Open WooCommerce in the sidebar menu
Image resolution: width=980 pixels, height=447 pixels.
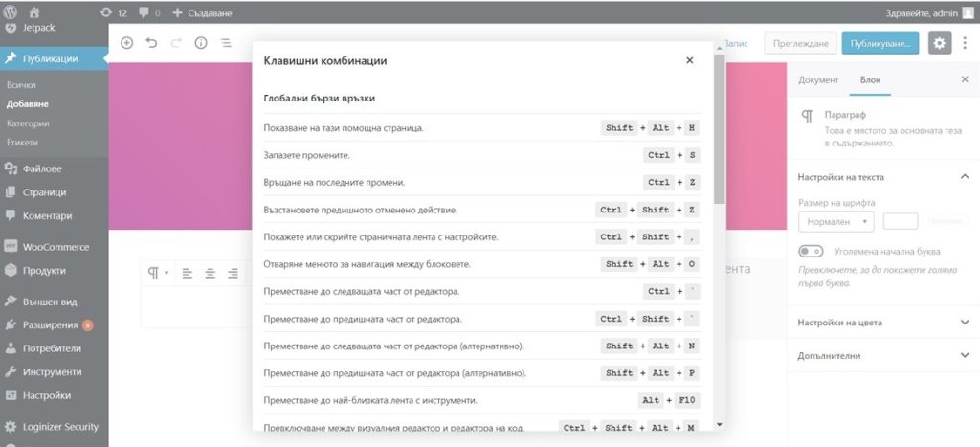click(55, 246)
